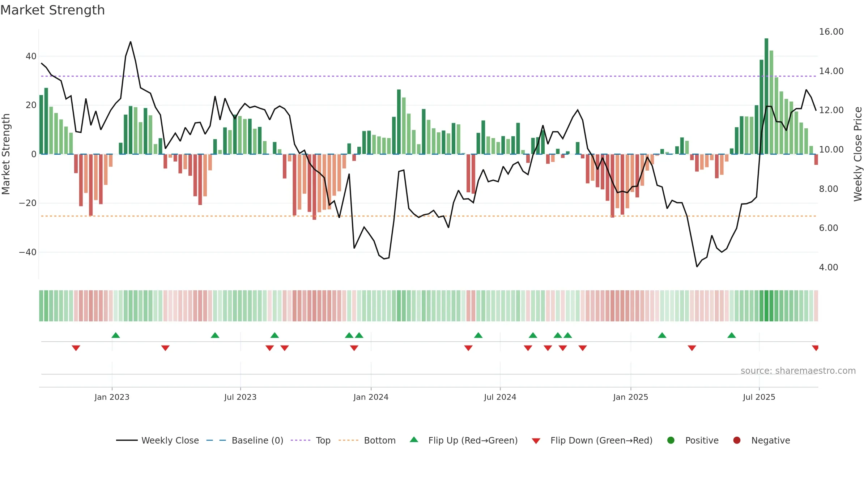The image size is (868, 488).
Task: Toggle the Top legend label
Action: [x=323, y=441]
